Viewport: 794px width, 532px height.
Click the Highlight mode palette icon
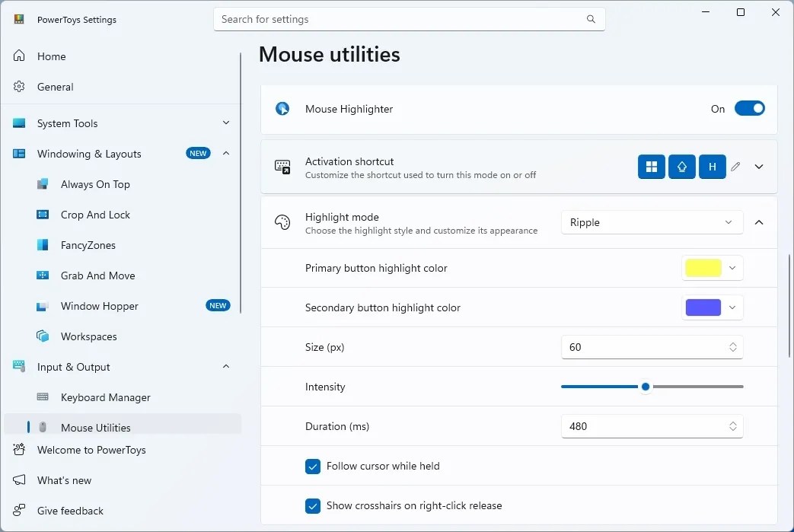(282, 222)
